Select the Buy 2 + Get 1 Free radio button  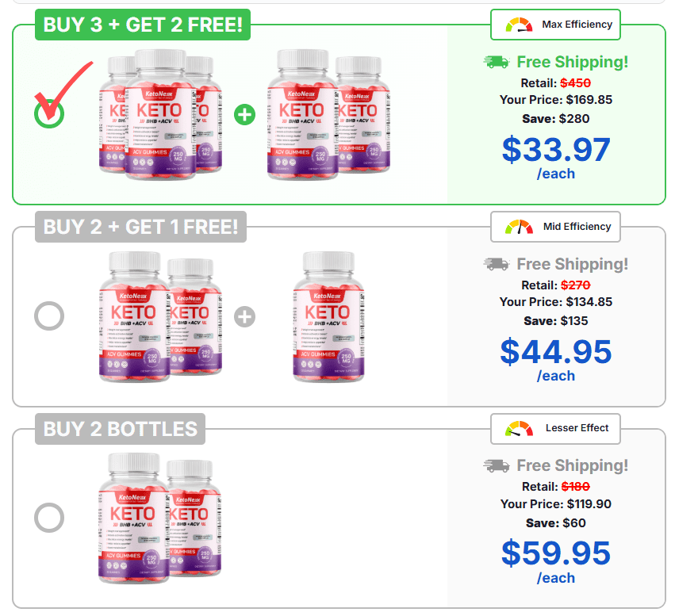tap(49, 316)
